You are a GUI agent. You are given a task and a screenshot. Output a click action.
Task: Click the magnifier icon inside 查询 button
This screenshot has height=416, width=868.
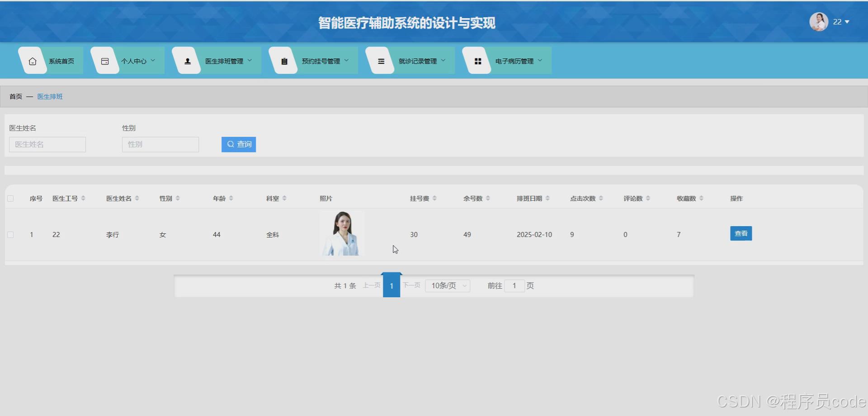coord(231,144)
